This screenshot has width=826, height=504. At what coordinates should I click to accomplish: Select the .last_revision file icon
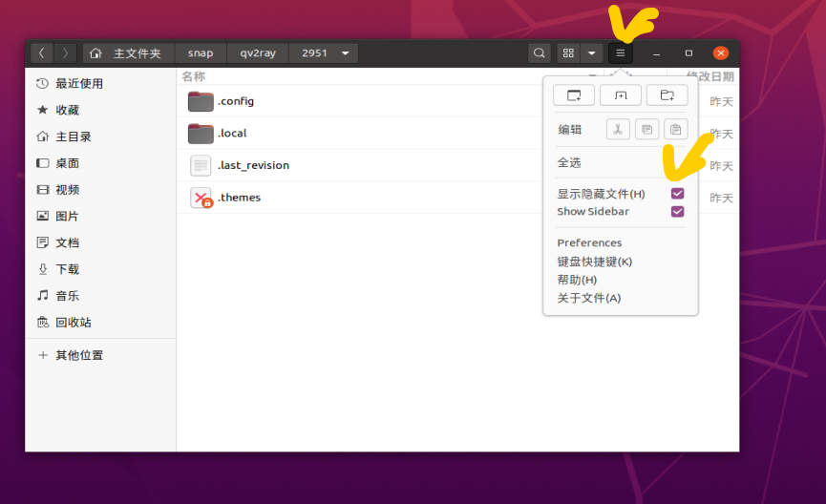(x=201, y=165)
